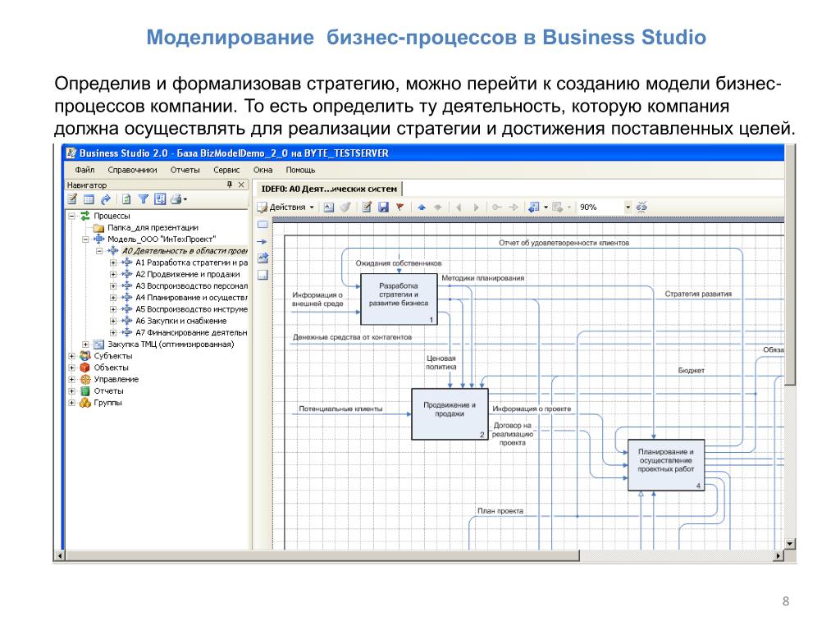Click the edit properties icon in Навигатор toolbar
Screen dimensions: 840x630
(x=72, y=199)
